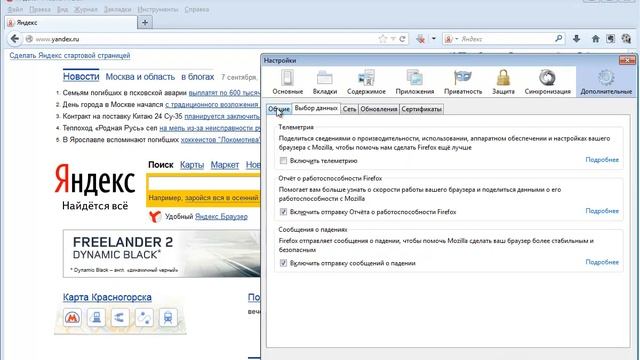Click Подробнее in the Телеметрия section
The height and width of the screenshot is (360, 640).
[x=602, y=160]
